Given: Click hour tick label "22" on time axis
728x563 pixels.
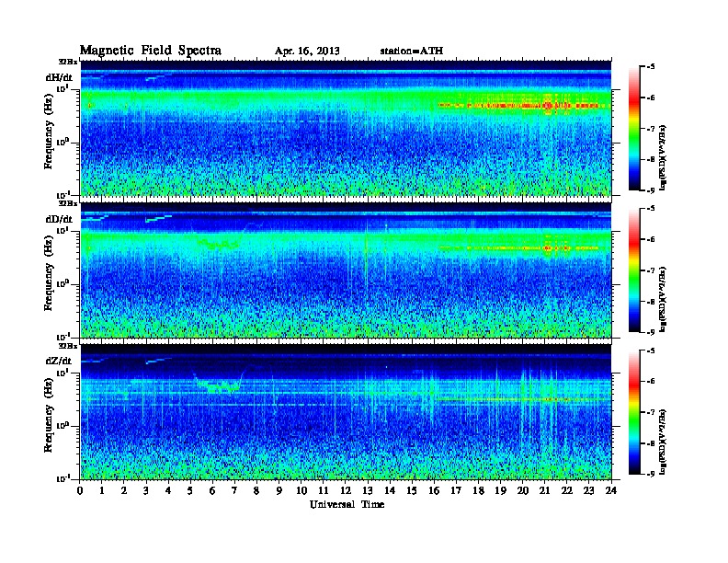Looking at the screenshot, I should (x=567, y=490).
